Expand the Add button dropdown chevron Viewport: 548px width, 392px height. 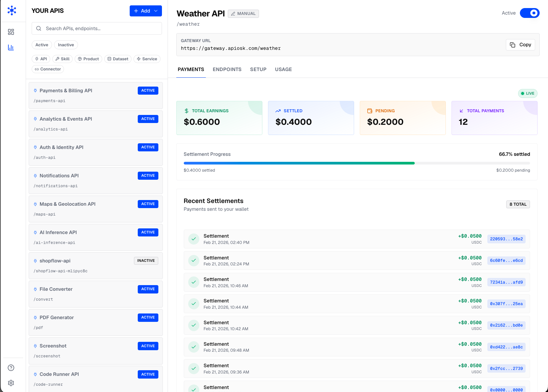pyautogui.click(x=156, y=11)
